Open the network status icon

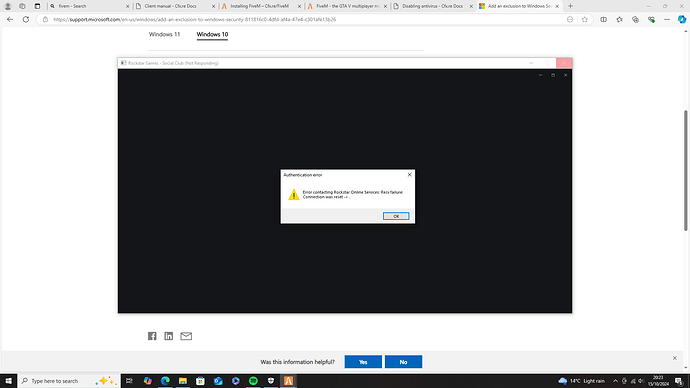tap(633, 381)
